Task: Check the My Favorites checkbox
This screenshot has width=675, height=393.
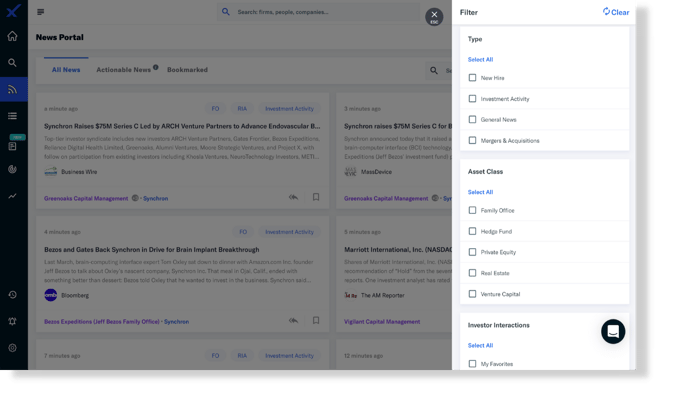Action: point(472,364)
